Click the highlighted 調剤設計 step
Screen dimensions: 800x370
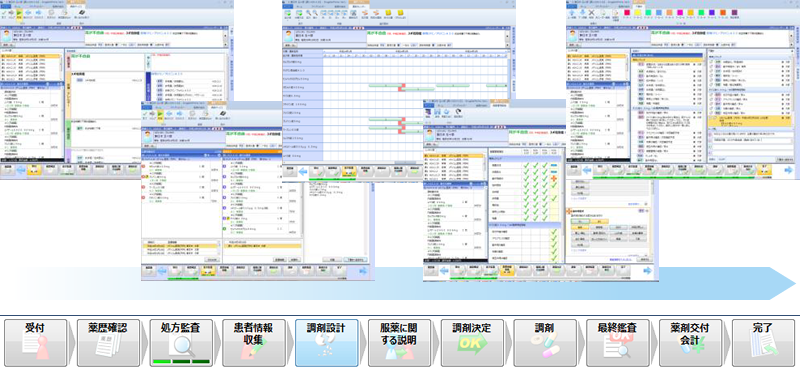coord(327,343)
